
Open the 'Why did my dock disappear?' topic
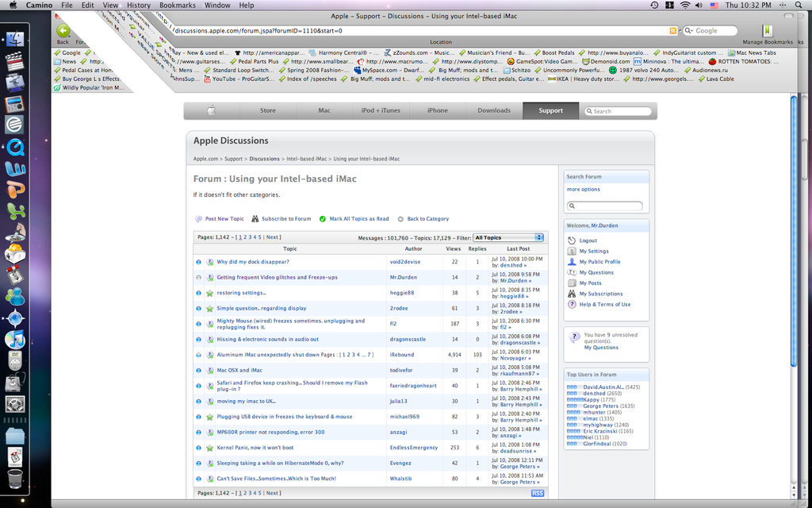point(253,261)
